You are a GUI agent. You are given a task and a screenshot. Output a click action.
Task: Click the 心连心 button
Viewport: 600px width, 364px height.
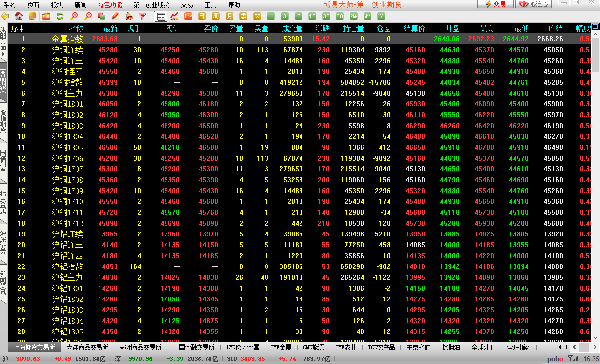pos(533,4)
